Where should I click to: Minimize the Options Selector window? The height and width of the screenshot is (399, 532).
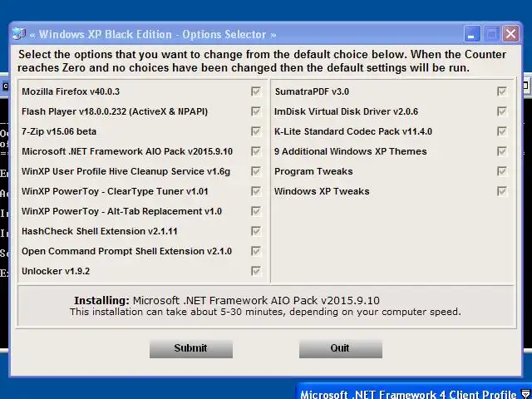pos(471,34)
